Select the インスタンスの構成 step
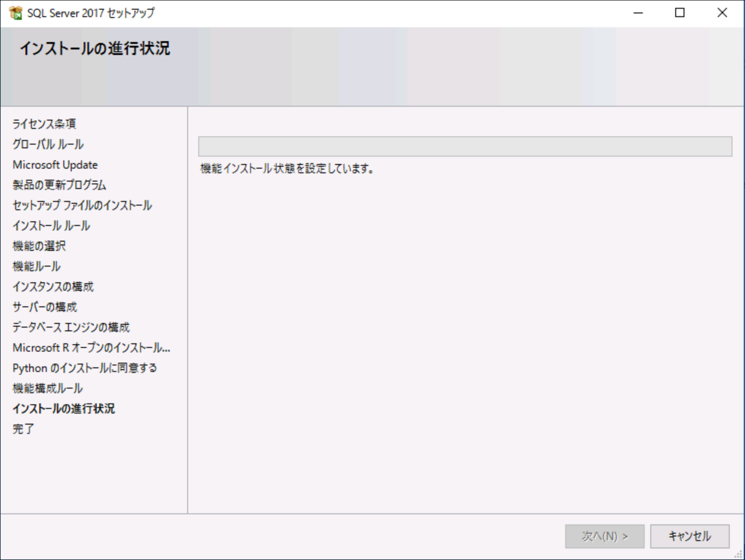This screenshot has height=560, width=745. (x=53, y=286)
